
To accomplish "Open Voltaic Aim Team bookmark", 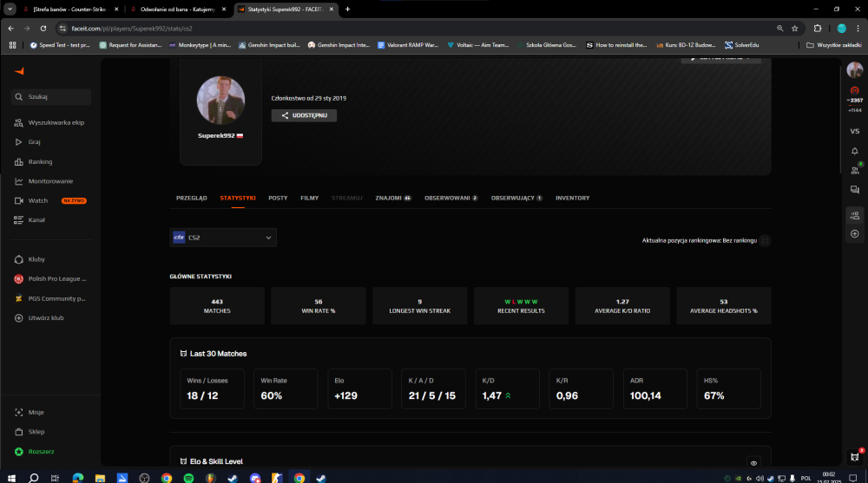I will point(477,45).
